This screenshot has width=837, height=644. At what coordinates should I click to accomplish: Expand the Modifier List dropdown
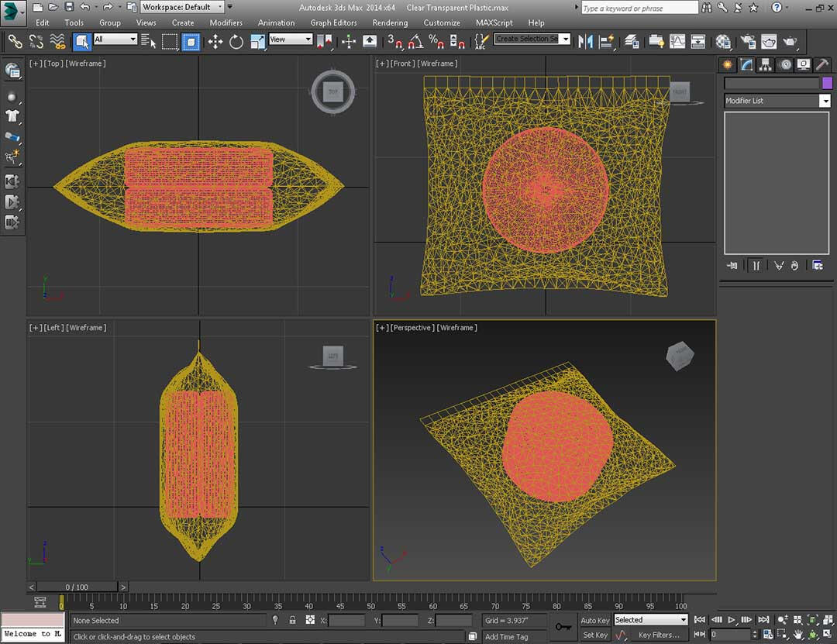click(x=825, y=101)
